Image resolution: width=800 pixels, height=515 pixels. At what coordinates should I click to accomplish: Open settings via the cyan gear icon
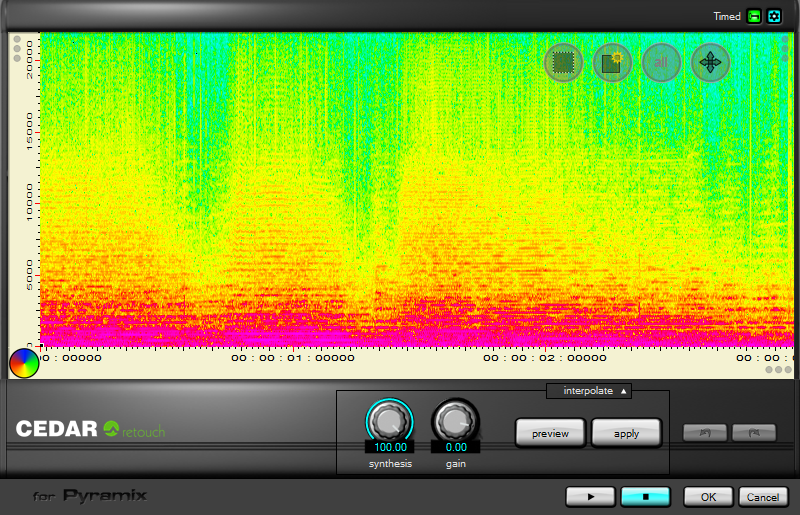[774, 16]
